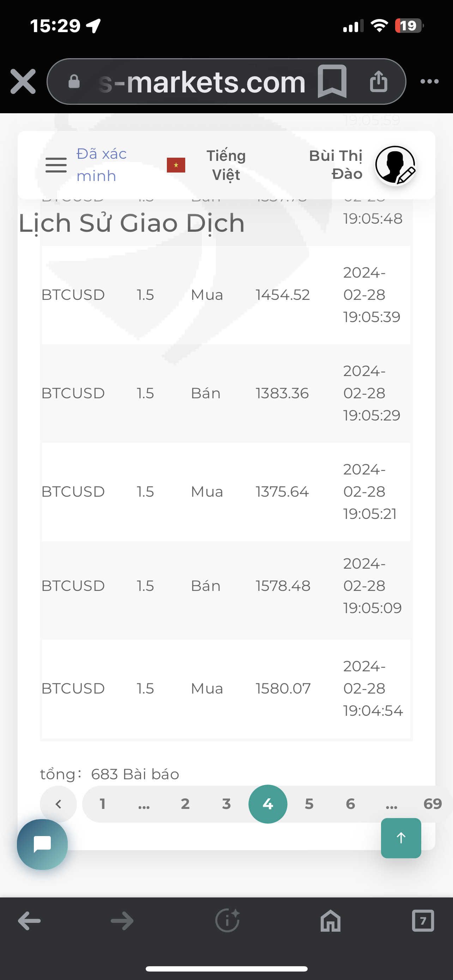The image size is (453, 980).
Task: Tap the Đã xác minh verified link
Action: coord(101,165)
